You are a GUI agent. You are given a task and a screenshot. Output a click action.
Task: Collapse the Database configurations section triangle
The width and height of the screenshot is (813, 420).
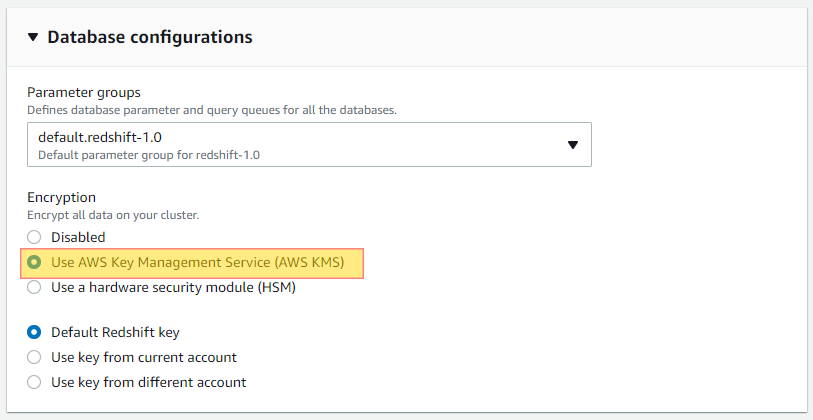click(33, 37)
